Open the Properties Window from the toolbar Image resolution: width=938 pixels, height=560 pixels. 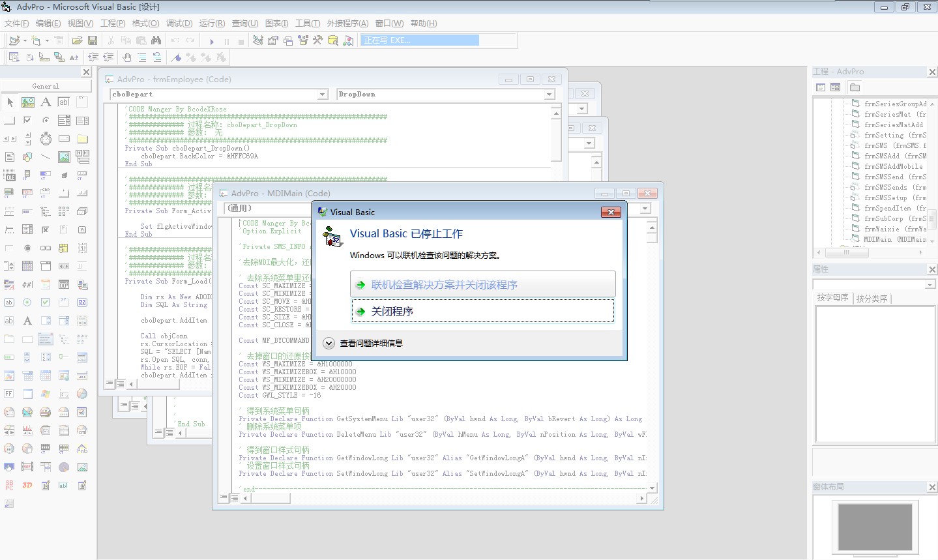pos(273,40)
